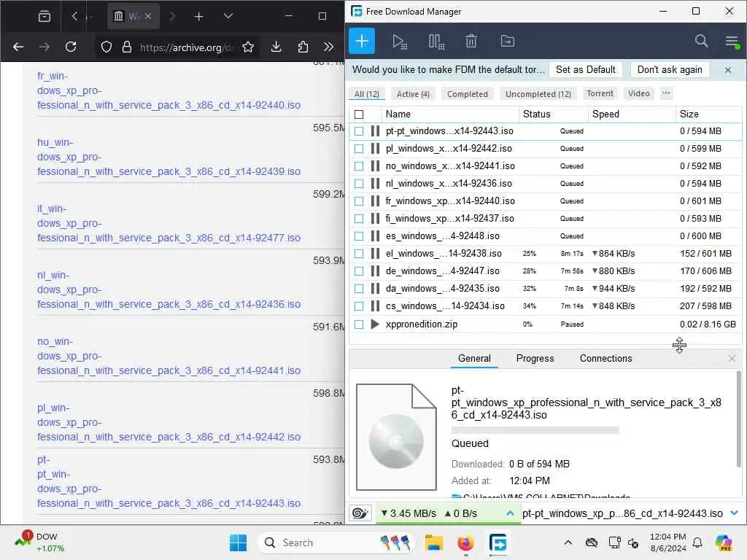Filter downloads by All (12)
The image size is (747, 560).
(367, 94)
